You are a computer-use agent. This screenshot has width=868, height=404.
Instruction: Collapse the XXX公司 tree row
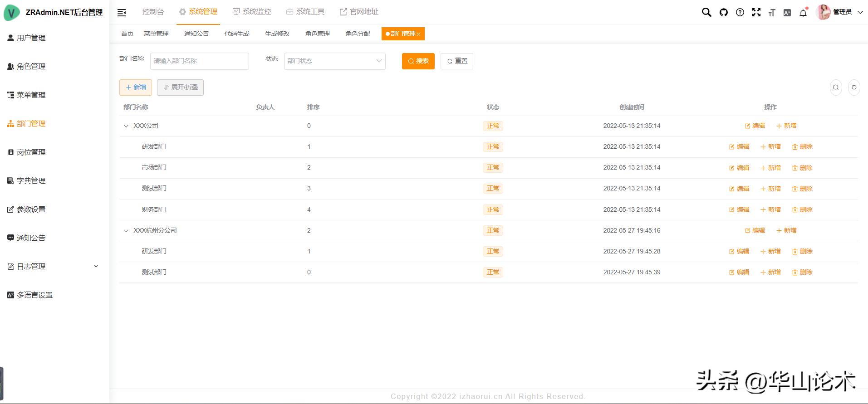126,126
